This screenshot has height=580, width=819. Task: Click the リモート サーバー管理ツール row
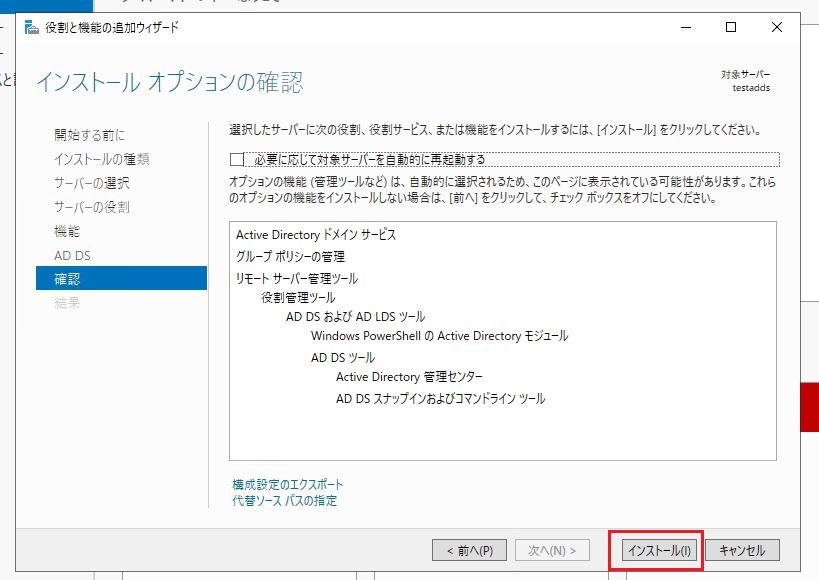[297, 278]
